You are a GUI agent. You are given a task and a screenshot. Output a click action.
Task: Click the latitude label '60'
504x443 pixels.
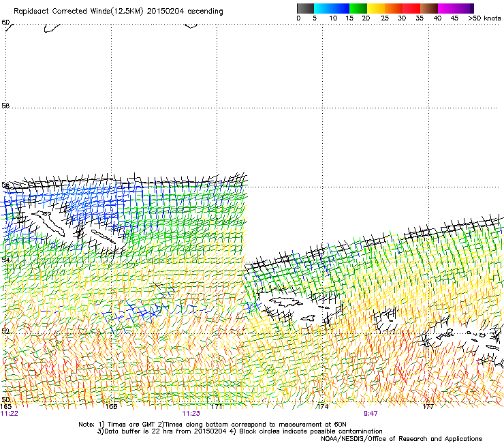[5, 22]
